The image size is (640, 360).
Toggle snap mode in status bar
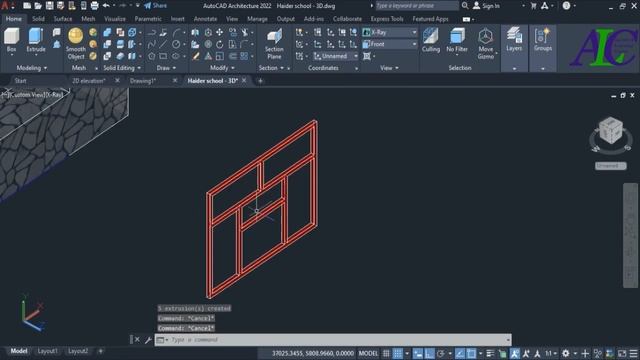398,353
